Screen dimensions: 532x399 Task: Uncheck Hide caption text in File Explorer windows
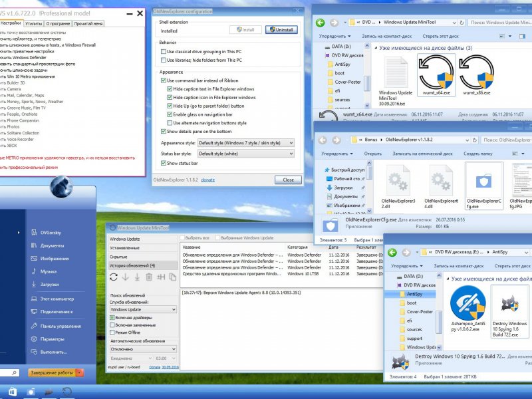click(170, 89)
